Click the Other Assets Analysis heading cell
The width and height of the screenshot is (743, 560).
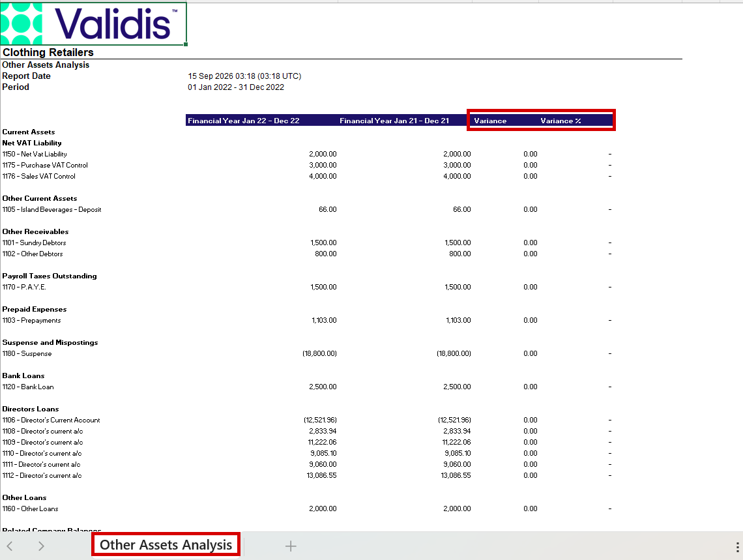[x=46, y=65]
